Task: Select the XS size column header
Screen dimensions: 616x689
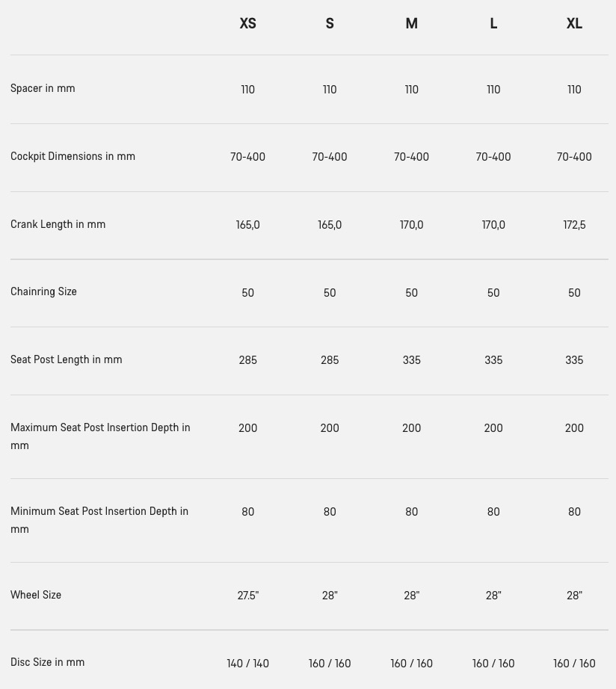Action: pos(247,23)
